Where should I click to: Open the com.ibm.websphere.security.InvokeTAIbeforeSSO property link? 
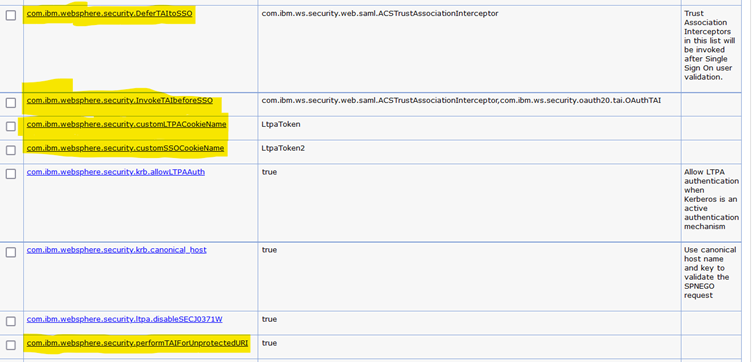[119, 100]
